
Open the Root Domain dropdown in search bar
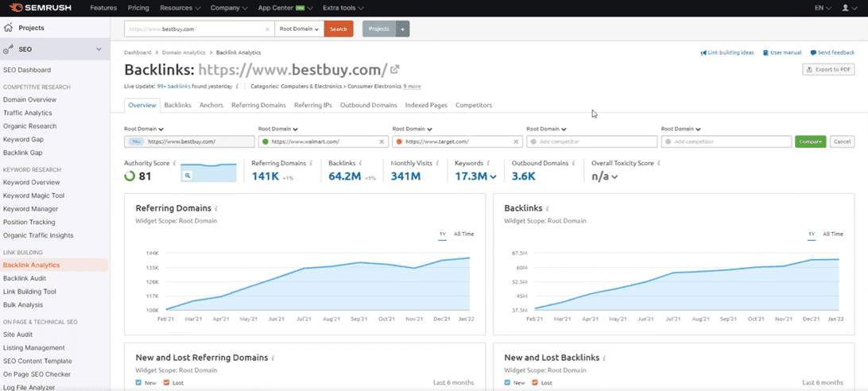click(x=299, y=29)
